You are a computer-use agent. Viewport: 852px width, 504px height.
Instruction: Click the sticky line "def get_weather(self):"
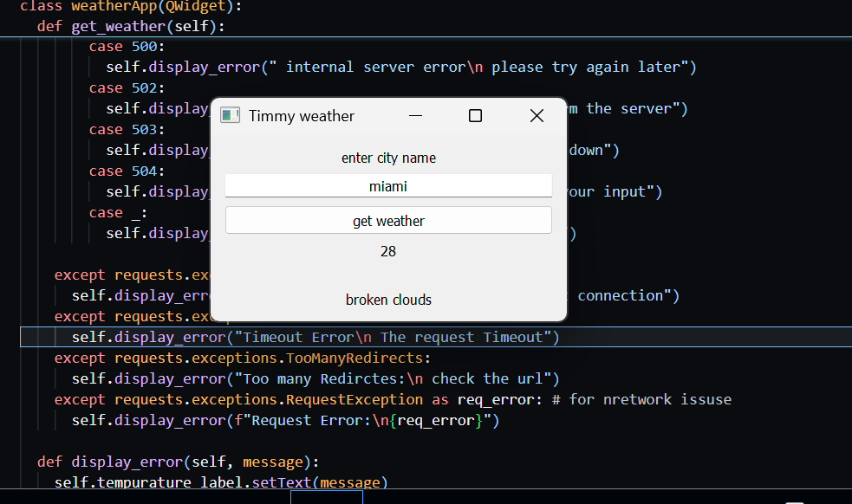click(x=130, y=26)
